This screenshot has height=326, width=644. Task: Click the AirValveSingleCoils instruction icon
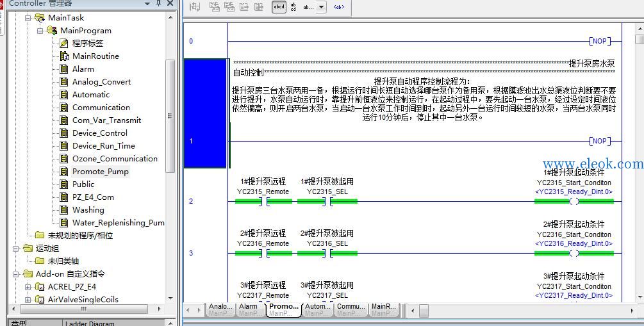coord(40,299)
